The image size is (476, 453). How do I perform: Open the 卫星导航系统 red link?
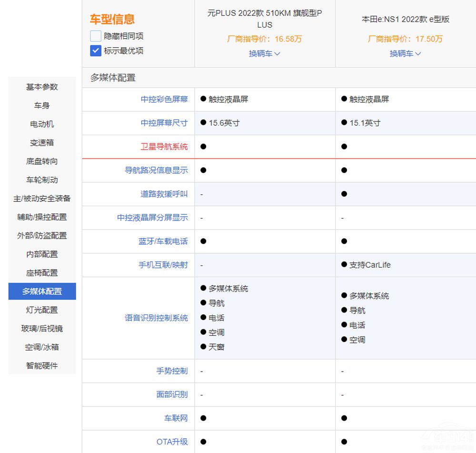click(x=164, y=147)
